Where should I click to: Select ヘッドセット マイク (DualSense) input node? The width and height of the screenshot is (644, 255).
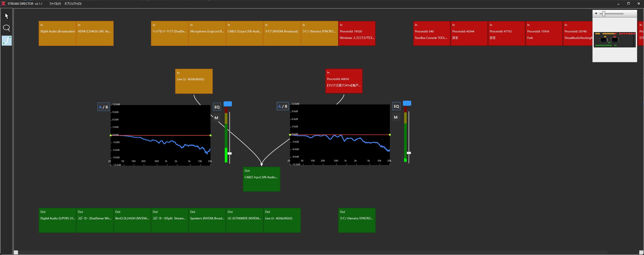169,33
